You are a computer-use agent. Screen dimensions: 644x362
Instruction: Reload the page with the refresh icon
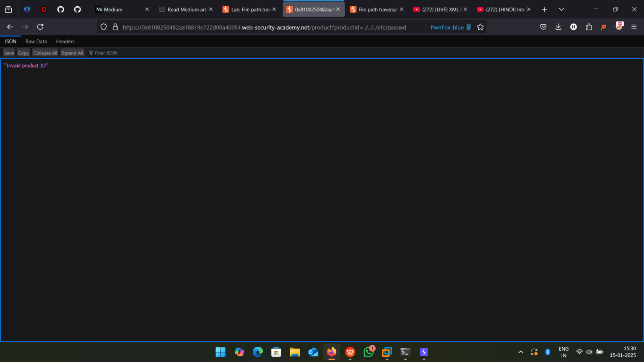tap(40, 27)
